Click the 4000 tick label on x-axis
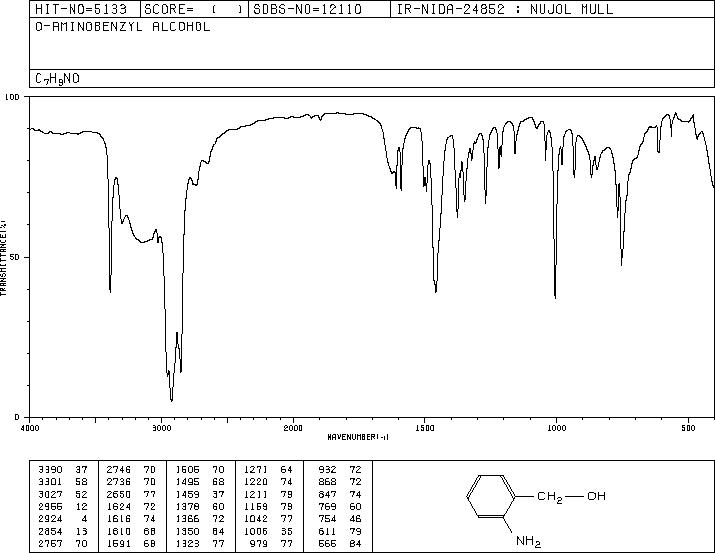 pos(30,428)
